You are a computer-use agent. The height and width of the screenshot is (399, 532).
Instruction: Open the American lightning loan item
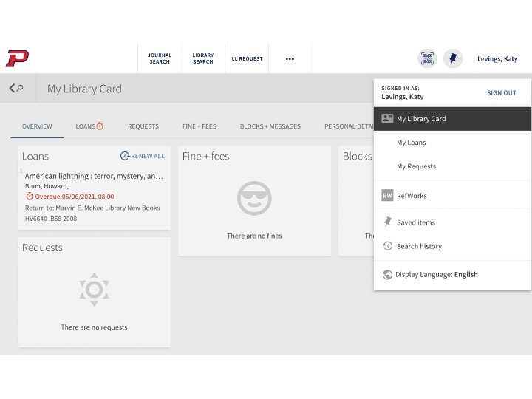94,177
